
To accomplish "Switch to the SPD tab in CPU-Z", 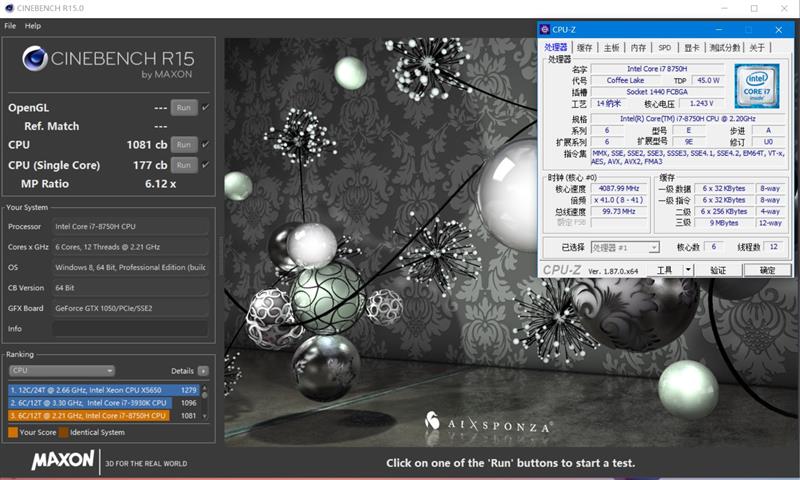I will point(664,47).
